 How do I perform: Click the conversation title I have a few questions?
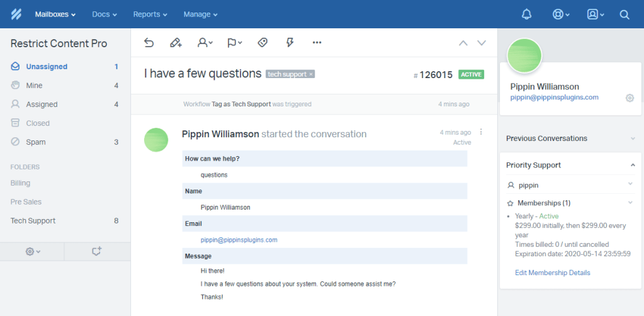(203, 74)
